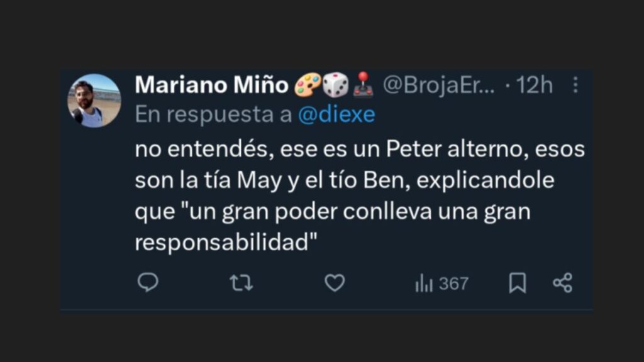
Task: Click the tweet's first line of text
Action: (360, 151)
